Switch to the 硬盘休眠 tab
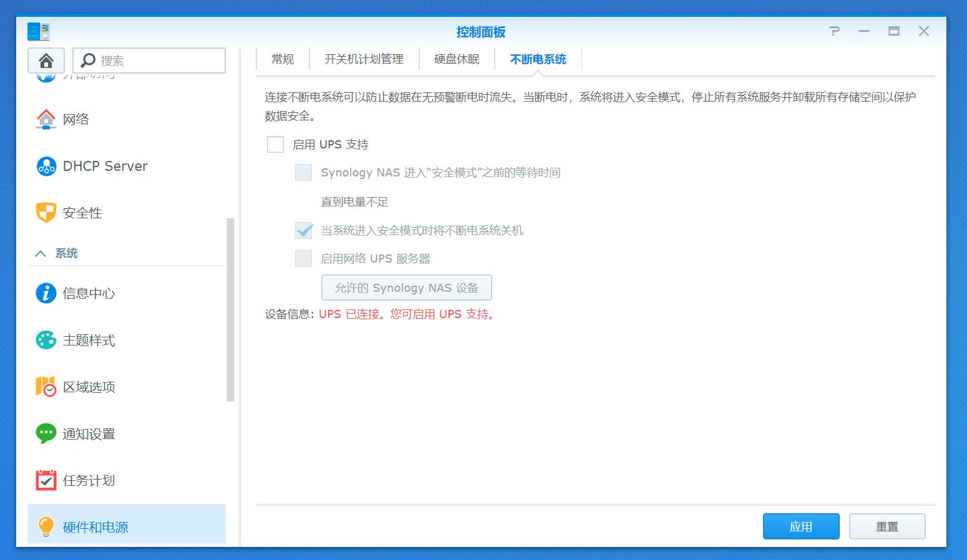Screen dimensions: 967x560 point(456,59)
